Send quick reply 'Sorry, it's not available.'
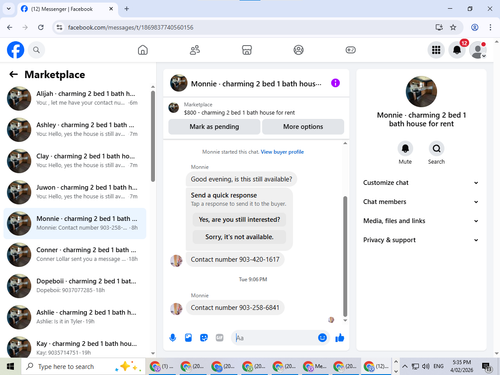500x375 pixels. point(239,237)
